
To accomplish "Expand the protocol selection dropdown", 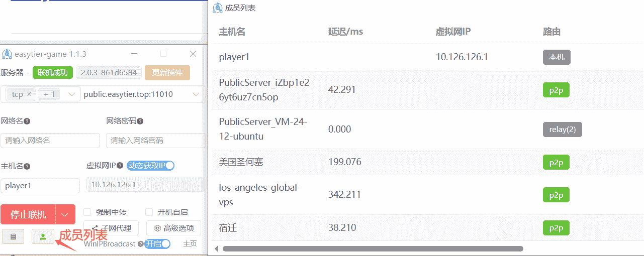I will (x=71, y=94).
